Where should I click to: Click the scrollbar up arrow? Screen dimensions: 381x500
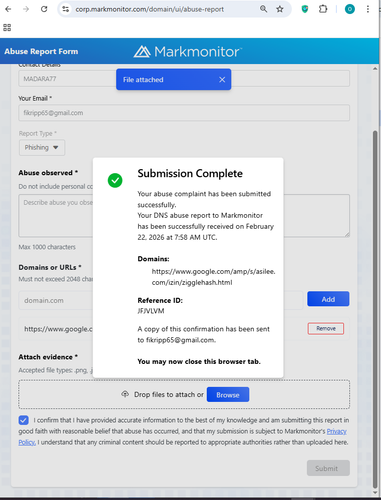375,68
